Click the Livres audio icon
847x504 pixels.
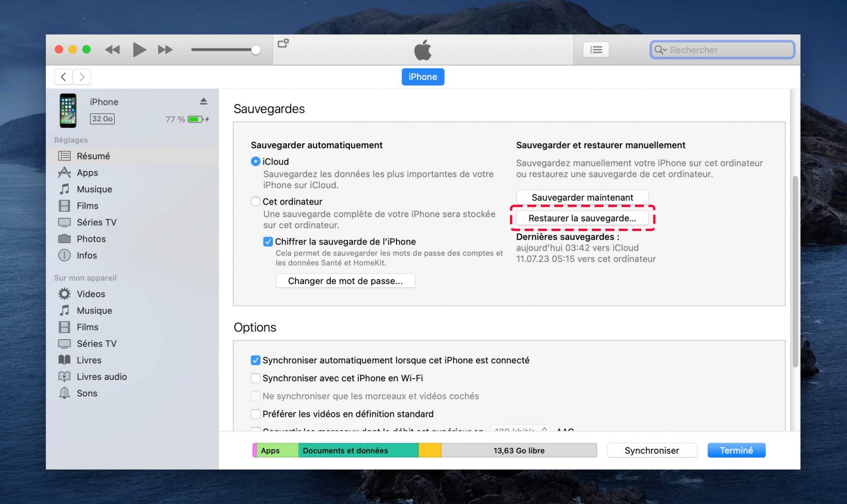coord(65,377)
